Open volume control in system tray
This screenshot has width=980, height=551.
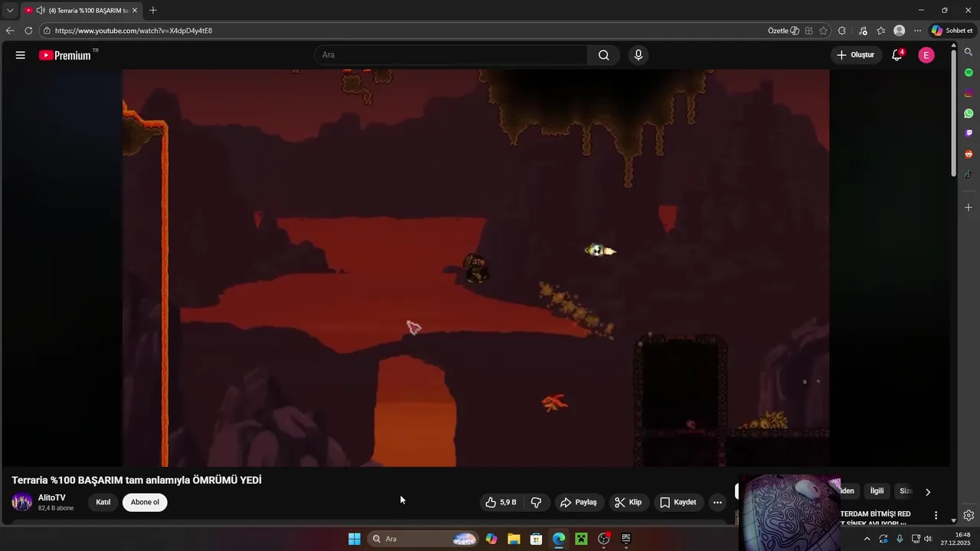click(928, 539)
